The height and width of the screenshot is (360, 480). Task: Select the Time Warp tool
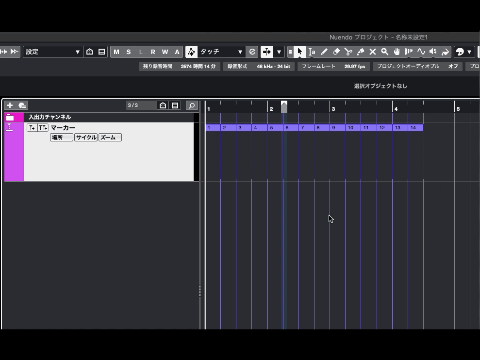(409, 52)
